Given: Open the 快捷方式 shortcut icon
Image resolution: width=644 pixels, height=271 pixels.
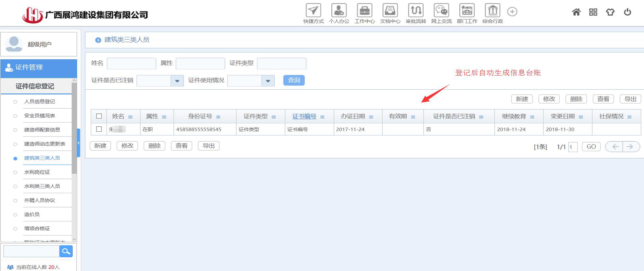Looking at the screenshot, I should pyautogui.click(x=313, y=11).
